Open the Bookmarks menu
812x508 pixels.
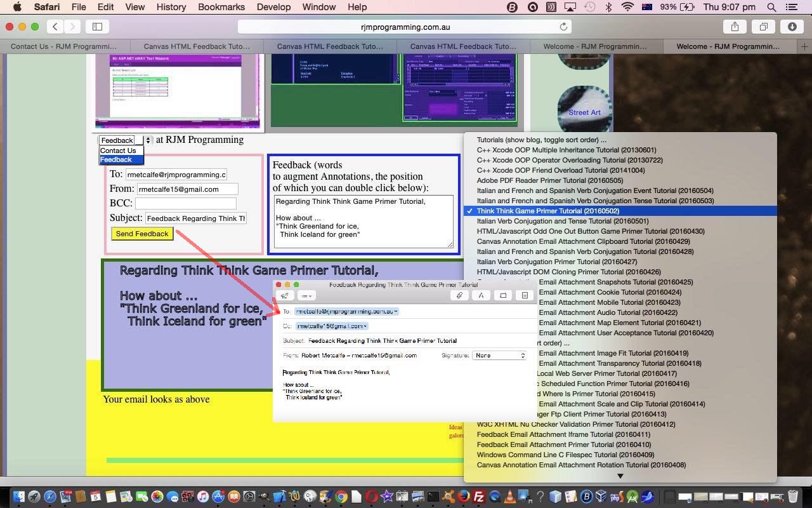(x=221, y=7)
